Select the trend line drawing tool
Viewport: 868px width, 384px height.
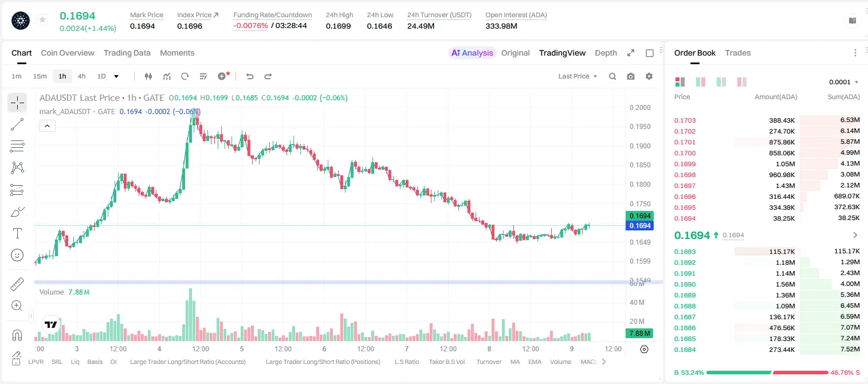(x=17, y=124)
